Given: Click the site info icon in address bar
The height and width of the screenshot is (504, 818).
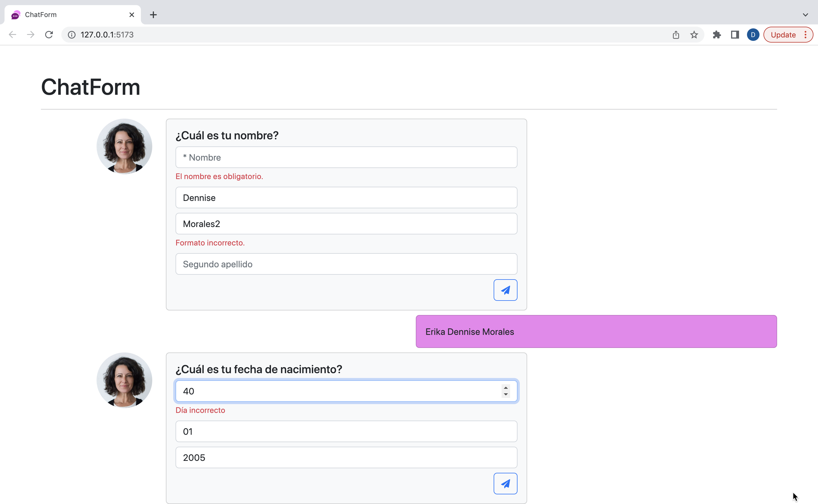Looking at the screenshot, I should (x=71, y=34).
